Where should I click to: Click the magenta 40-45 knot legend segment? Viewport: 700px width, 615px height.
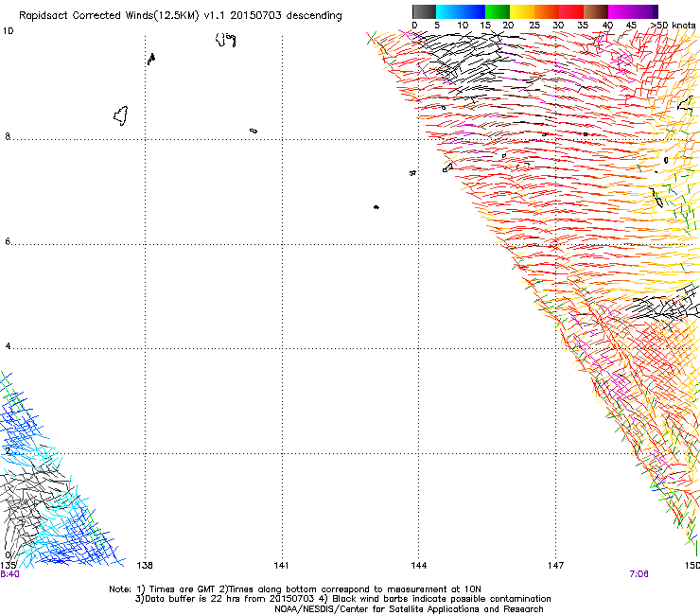point(621,11)
